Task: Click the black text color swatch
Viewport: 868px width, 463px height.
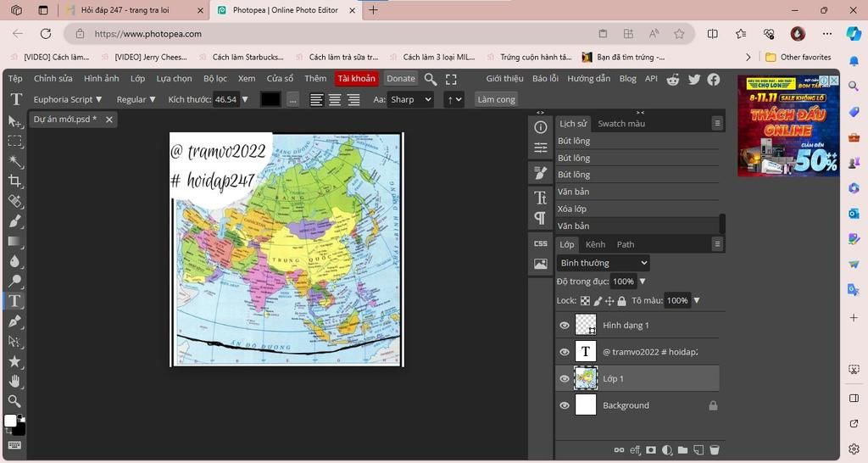Action: tap(270, 99)
